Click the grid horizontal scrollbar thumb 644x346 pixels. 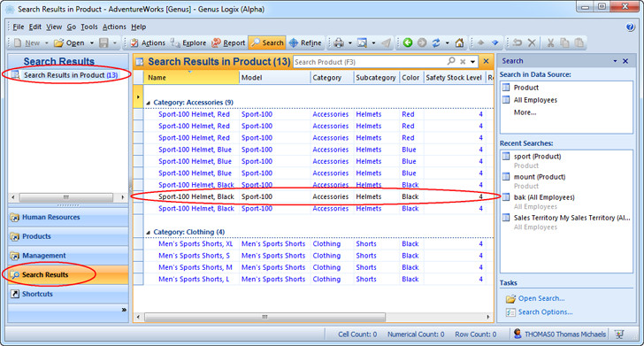pyautogui.click(x=264, y=317)
